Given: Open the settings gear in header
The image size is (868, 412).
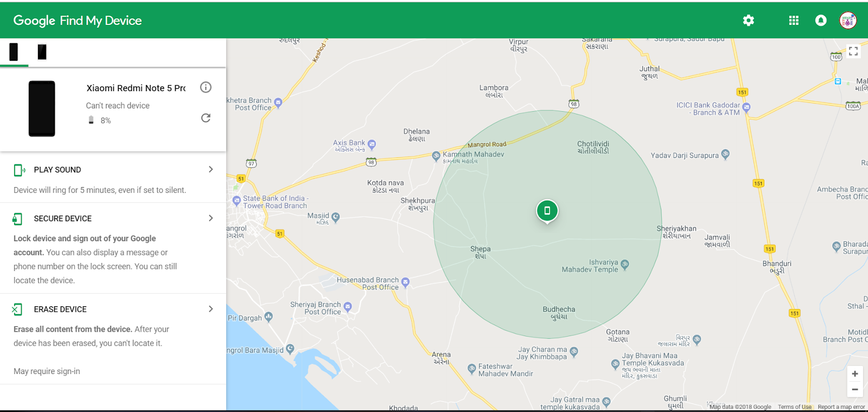Looking at the screenshot, I should [749, 21].
